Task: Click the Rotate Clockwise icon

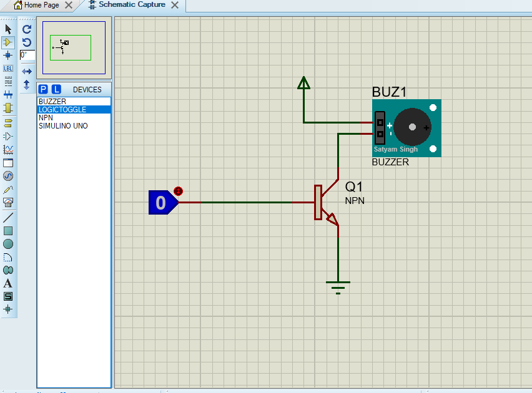Action: coord(26,29)
